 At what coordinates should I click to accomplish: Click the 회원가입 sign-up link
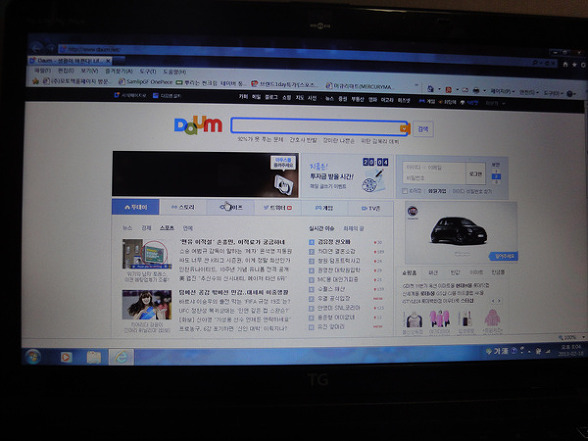[437, 191]
